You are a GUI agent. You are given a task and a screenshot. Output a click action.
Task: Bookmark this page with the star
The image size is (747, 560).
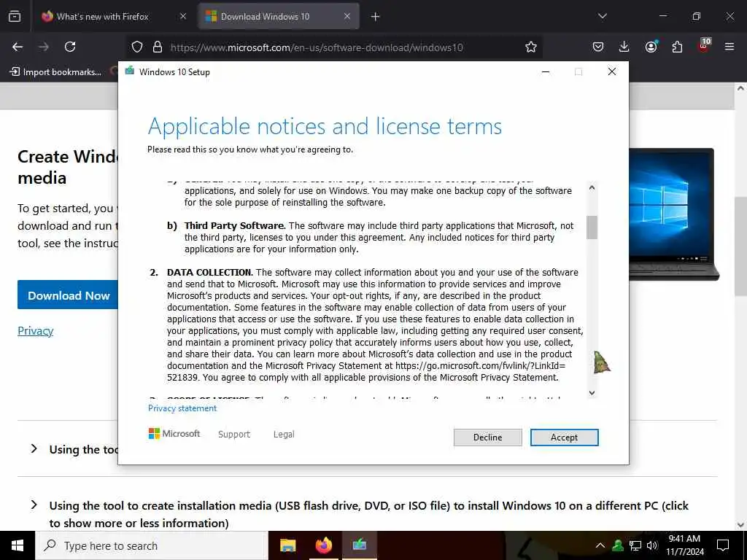click(531, 47)
